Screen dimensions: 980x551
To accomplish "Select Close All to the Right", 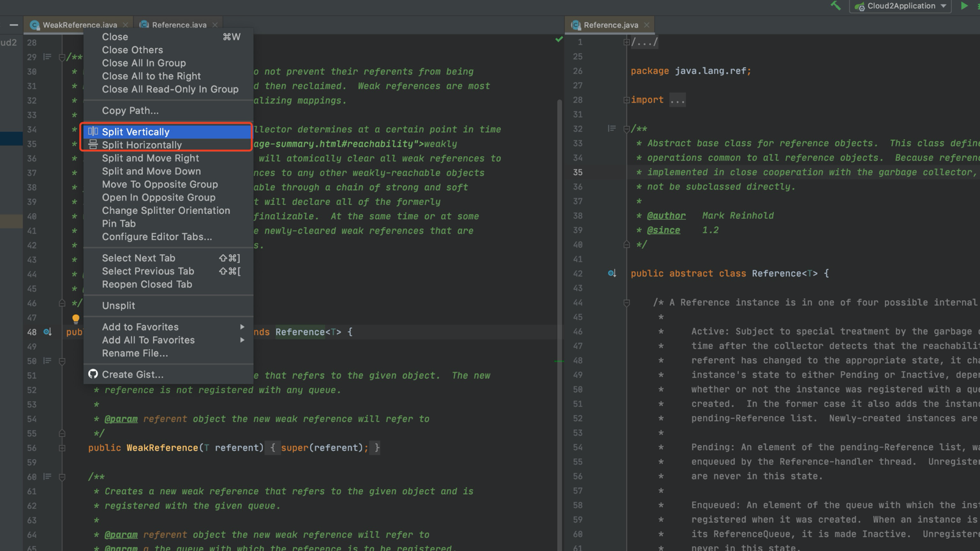I will 168,76.
